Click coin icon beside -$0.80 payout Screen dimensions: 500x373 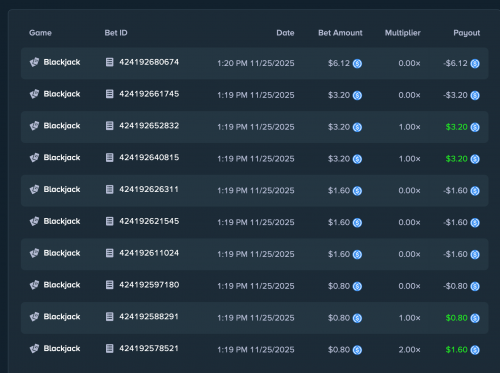tap(475, 286)
